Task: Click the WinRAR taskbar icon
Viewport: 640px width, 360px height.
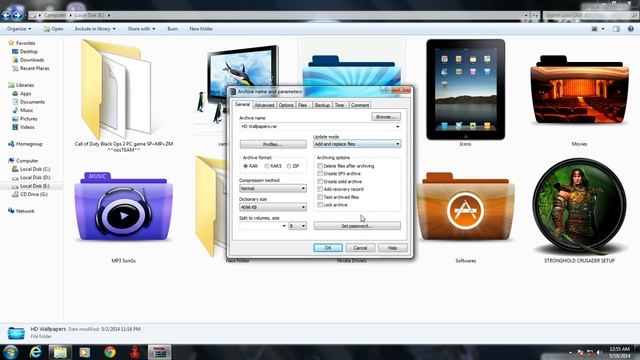Action: tap(159, 352)
